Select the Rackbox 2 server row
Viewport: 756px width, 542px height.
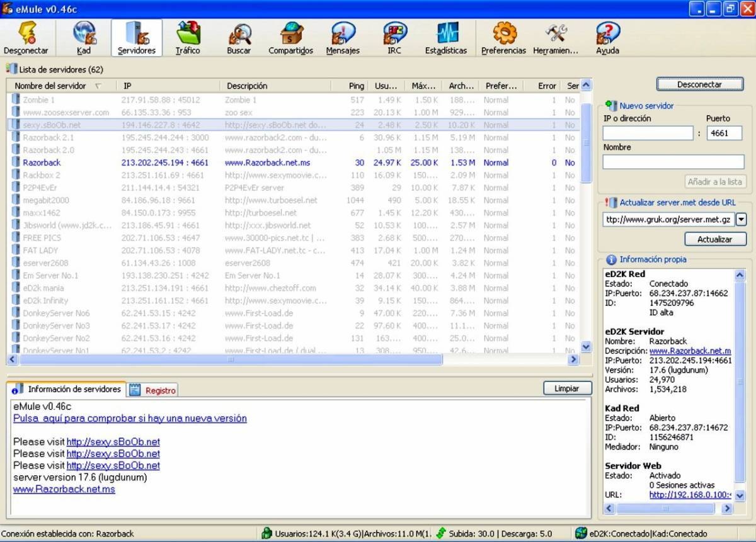pos(294,175)
